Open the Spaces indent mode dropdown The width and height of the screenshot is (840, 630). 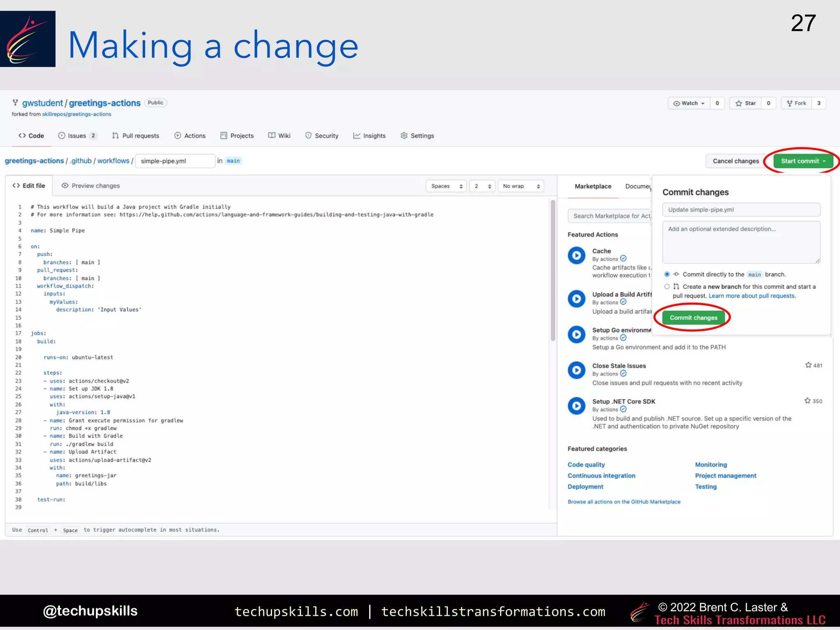pyautogui.click(x=446, y=186)
